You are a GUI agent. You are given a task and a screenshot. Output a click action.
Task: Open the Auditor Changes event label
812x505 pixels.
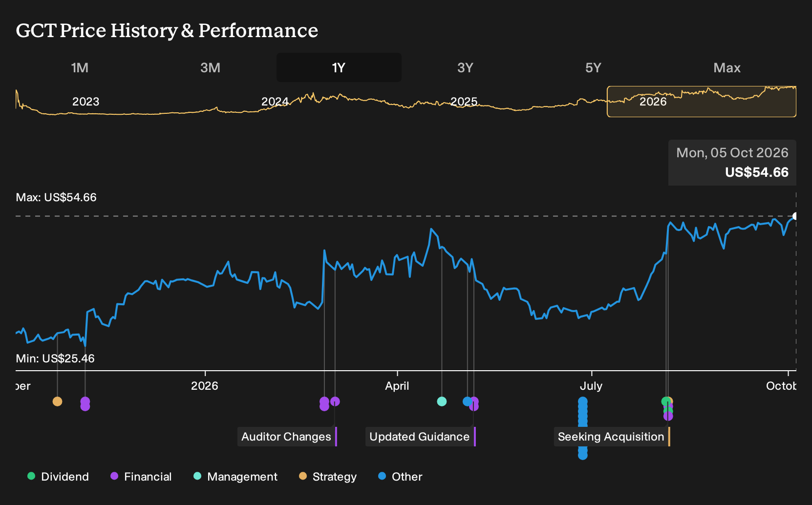287,437
